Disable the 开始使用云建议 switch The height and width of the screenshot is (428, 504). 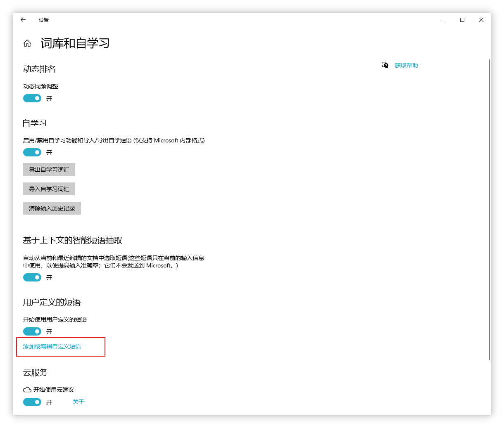click(x=32, y=402)
